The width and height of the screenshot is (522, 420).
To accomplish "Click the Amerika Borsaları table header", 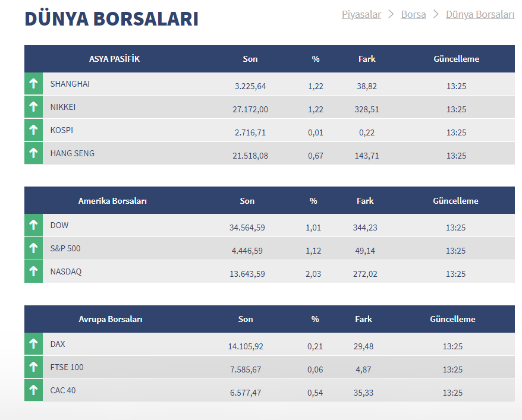I will (112, 201).
